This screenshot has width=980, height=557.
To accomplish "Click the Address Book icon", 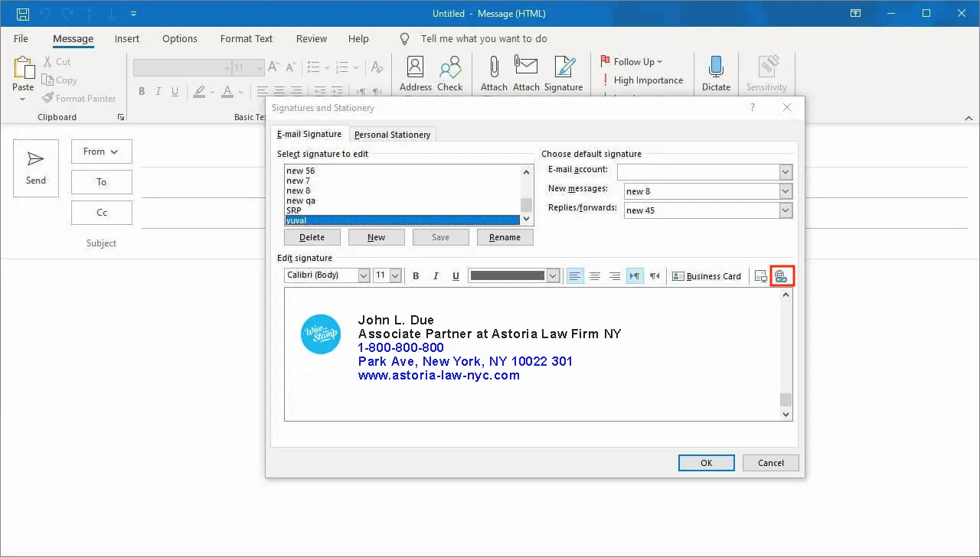I will [x=416, y=67].
